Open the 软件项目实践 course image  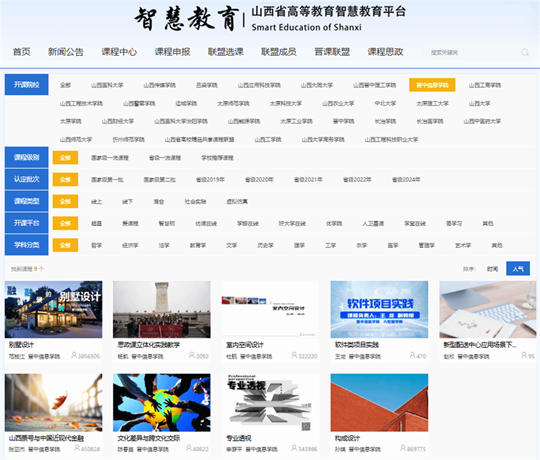pos(379,309)
